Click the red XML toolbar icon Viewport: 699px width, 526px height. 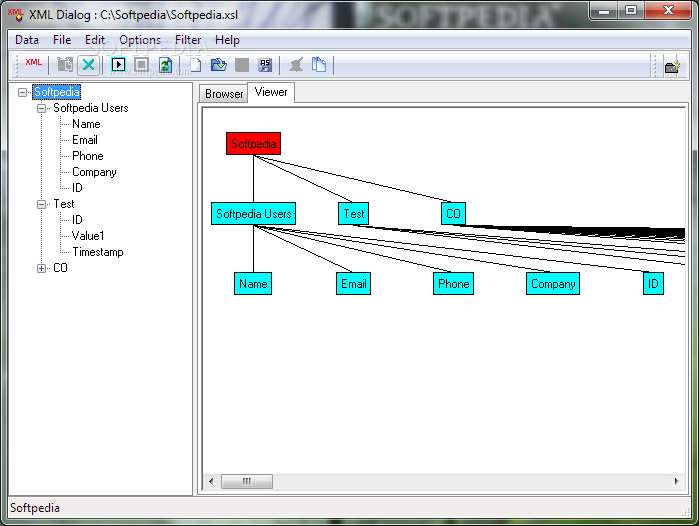coord(33,62)
